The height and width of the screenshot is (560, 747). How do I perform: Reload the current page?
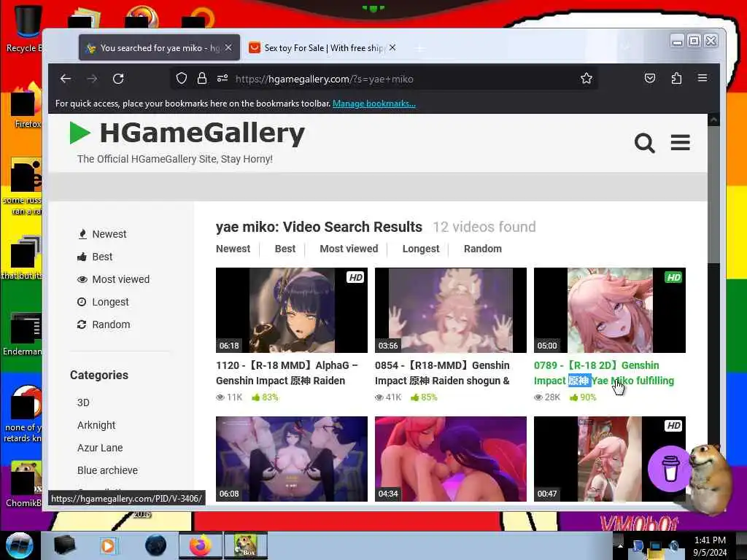point(118,79)
